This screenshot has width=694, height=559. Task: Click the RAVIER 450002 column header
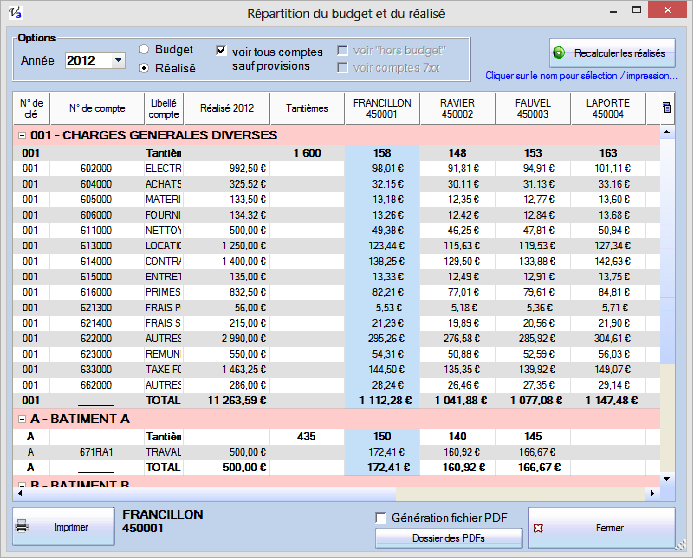[x=457, y=108]
